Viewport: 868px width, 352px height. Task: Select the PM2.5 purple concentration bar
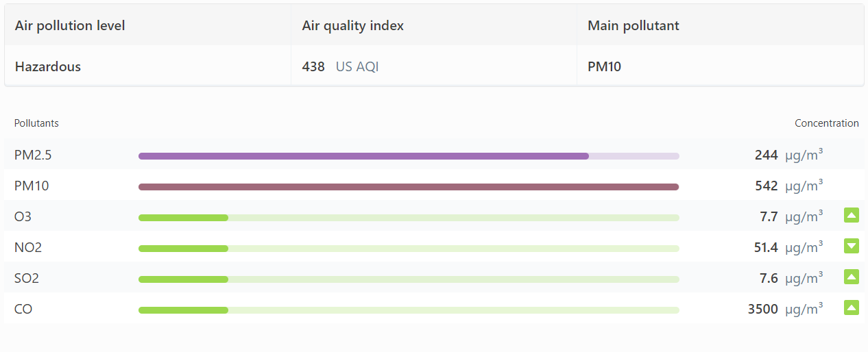409,156
